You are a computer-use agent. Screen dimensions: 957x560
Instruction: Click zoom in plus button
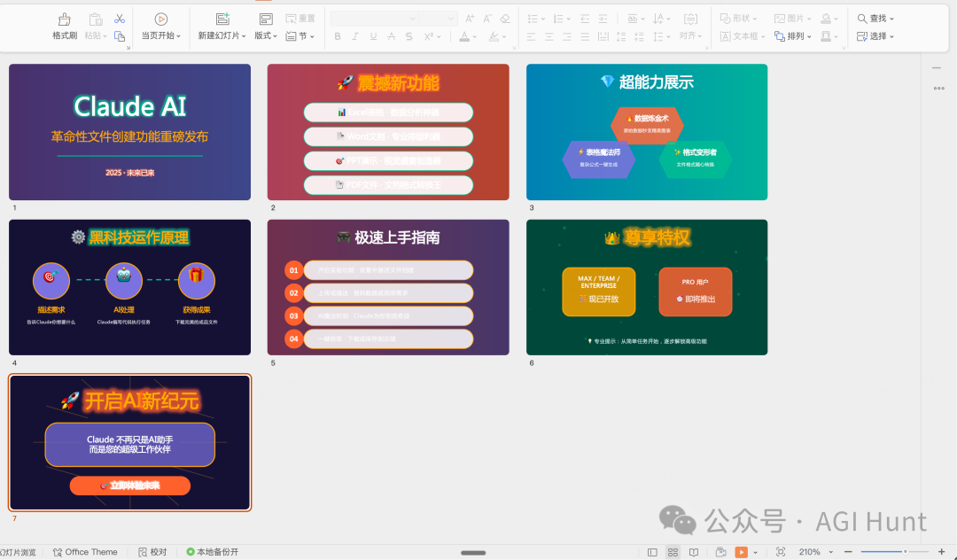pos(941,552)
